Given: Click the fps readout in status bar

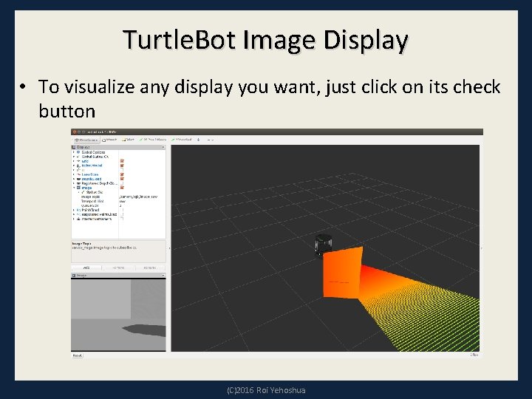Looking at the screenshot, I should 474,355.
